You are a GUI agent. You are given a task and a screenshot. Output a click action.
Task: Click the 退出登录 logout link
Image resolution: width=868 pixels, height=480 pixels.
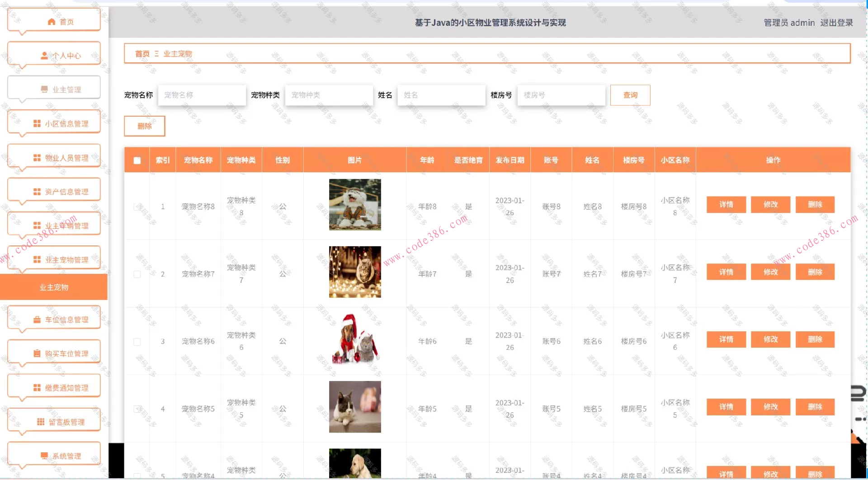click(836, 23)
